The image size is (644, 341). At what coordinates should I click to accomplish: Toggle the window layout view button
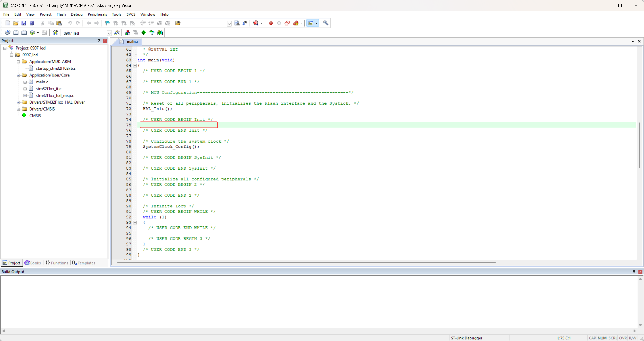click(x=311, y=23)
